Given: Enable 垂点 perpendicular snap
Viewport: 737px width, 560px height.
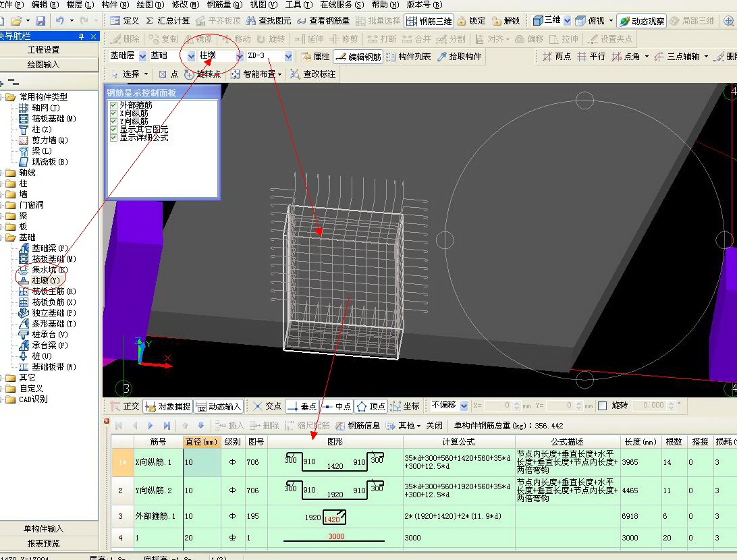Looking at the screenshot, I should pyautogui.click(x=302, y=406).
